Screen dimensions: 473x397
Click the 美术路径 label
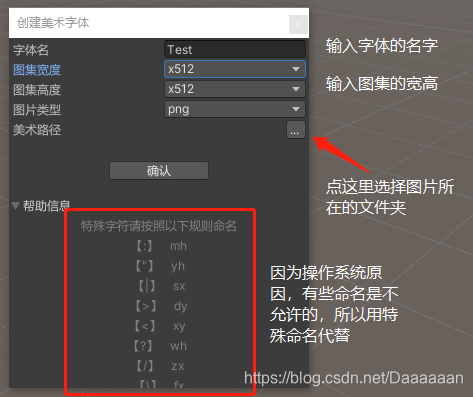(37, 130)
